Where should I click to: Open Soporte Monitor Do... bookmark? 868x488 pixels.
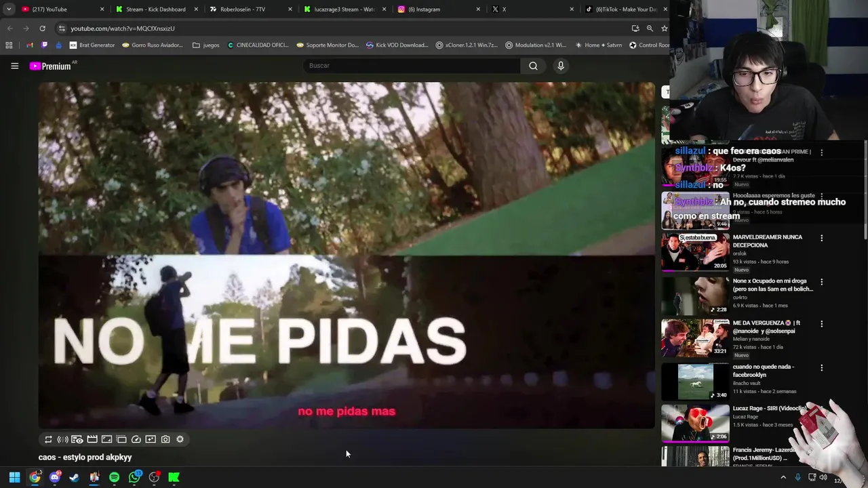point(328,45)
